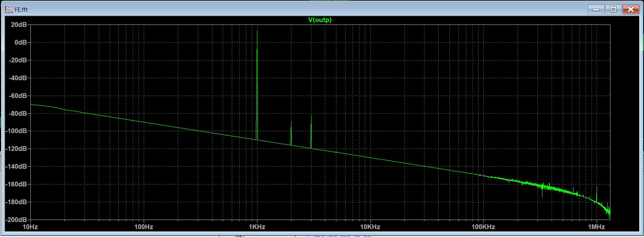Screen dimensions: 644x237
Task: Minimize the FE.fft window
Action: (596, 9)
